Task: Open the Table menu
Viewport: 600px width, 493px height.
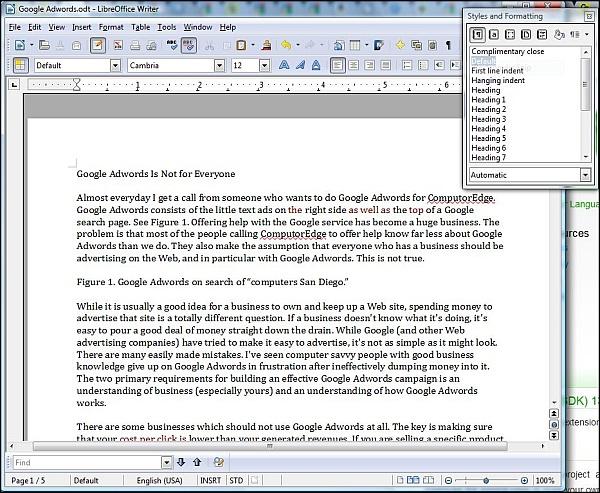Action: [140, 27]
